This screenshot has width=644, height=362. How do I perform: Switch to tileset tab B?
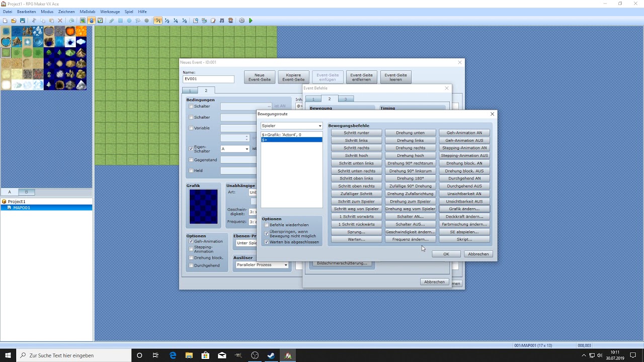tap(27, 192)
